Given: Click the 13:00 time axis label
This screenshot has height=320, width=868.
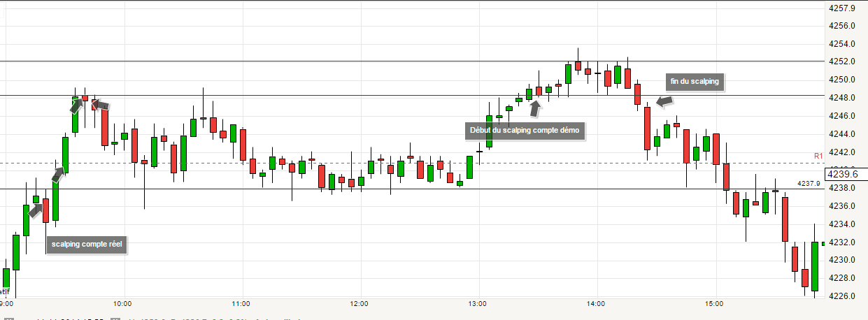Looking at the screenshot, I should coord(478,304).
